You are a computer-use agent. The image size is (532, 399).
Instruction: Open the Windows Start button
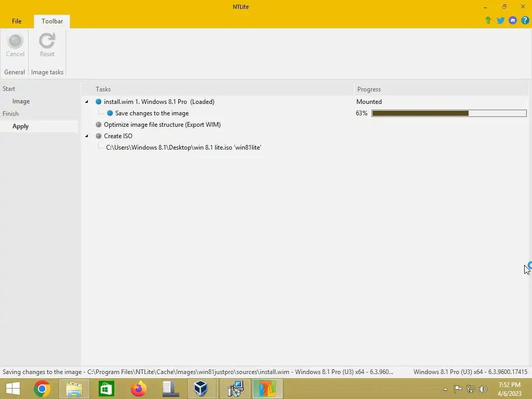[x=13, y=389]
